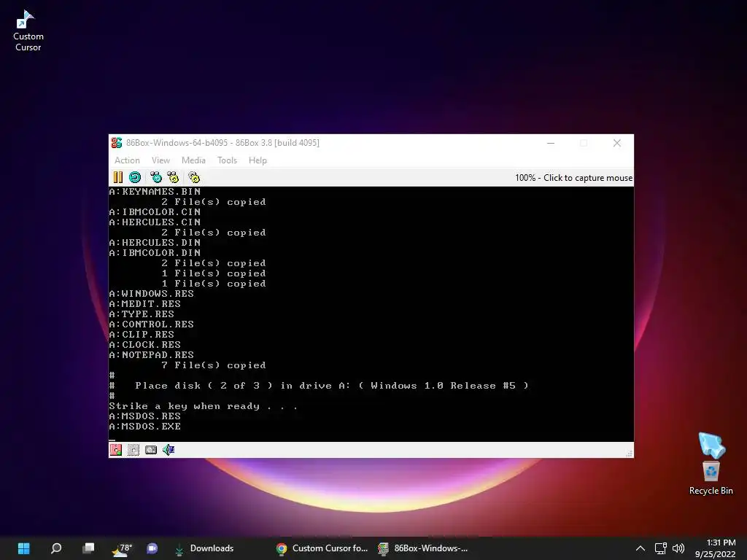Switch to Custom Cursor Chrome taskbar window
This screenshot has height=560, width=747.
click(322, 548)
